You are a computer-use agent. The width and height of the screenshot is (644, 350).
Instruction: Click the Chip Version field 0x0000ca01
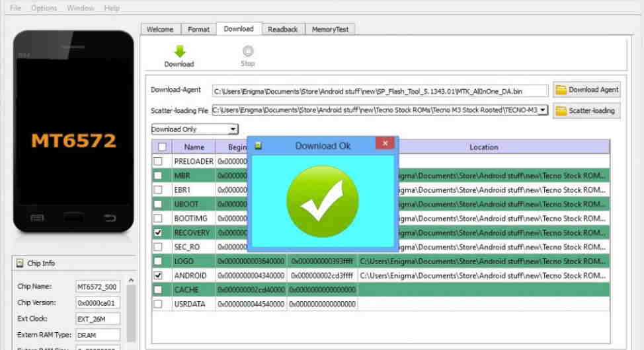tap(98, 303)
